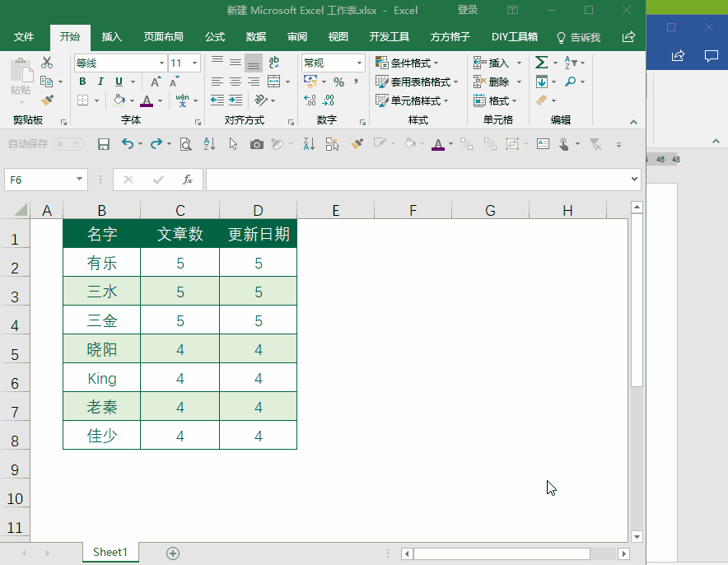
Task: Align text to left
Action: tap(217, 82)
